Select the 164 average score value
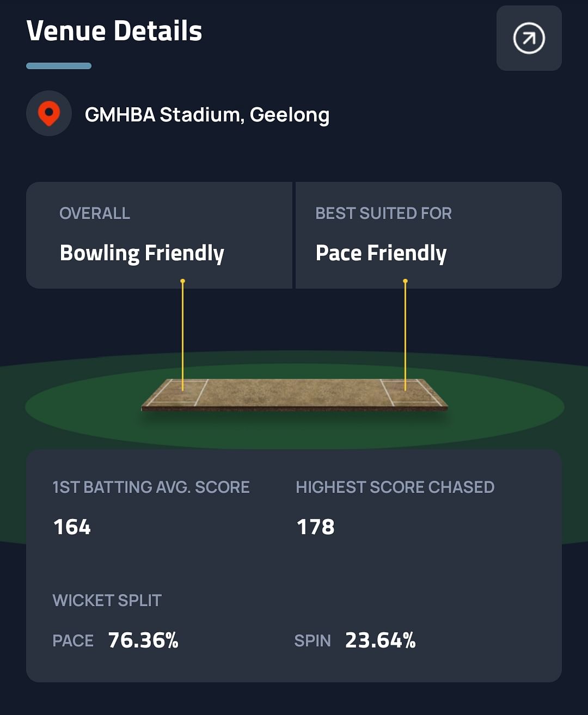 [x=72, y=527]
